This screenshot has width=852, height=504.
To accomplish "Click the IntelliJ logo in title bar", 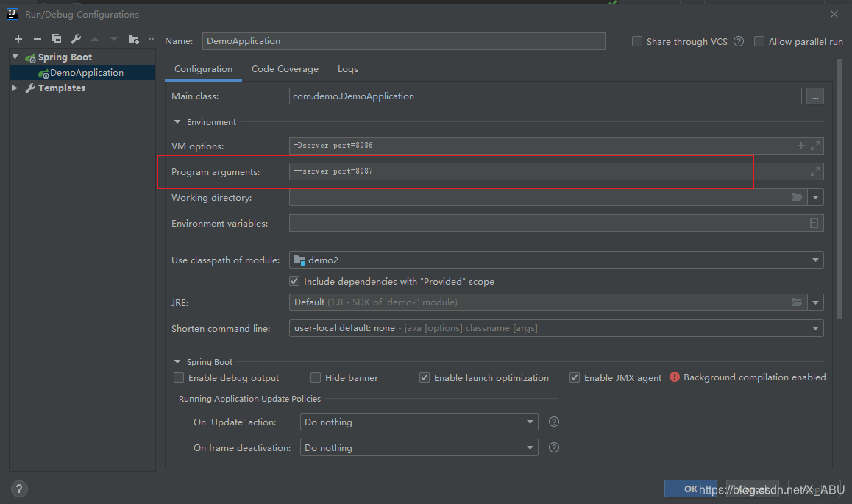I will coord(13,13).
